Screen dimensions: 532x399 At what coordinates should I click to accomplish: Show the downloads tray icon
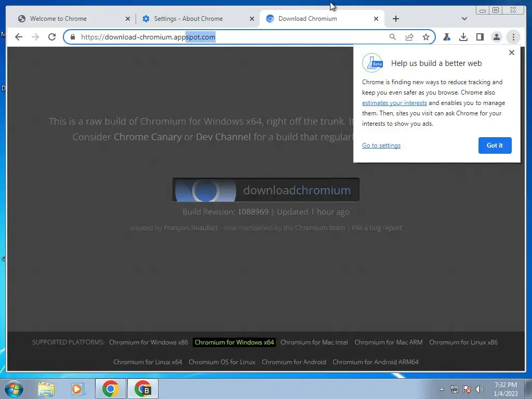tap(463, 37)
